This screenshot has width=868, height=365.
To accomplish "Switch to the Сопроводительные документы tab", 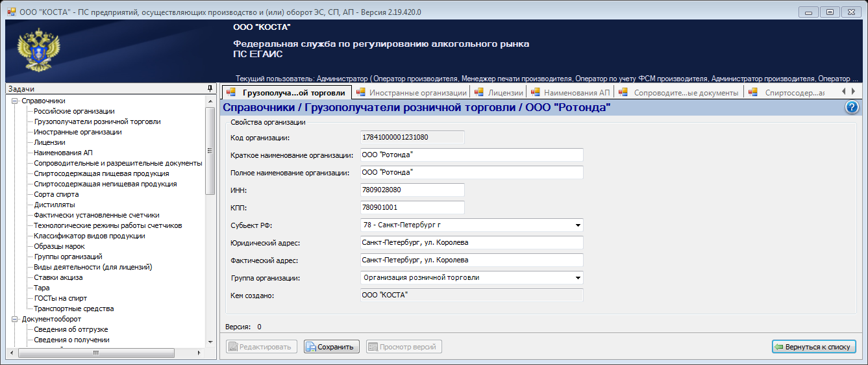I will pos(679,93).
